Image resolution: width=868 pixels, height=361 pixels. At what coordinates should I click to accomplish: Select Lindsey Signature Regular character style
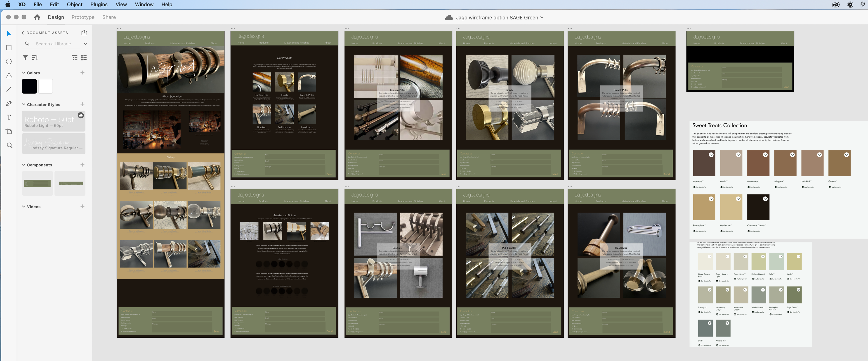coord(54,144)
